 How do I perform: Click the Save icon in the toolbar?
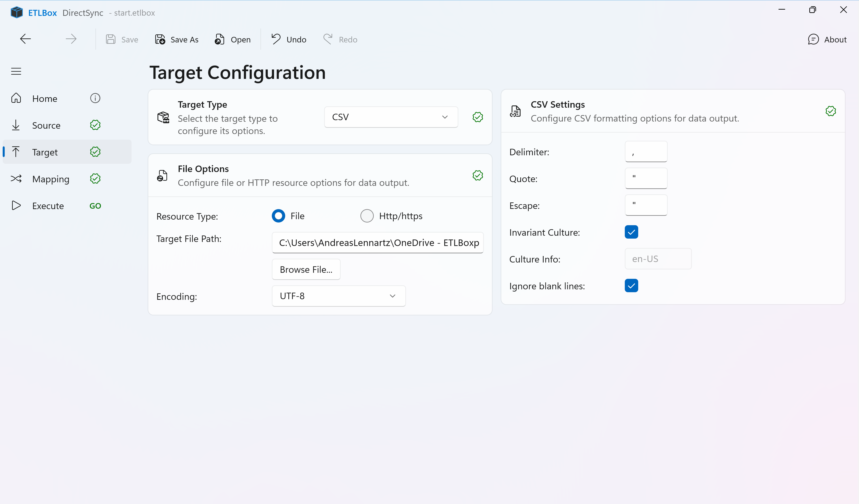[x=111, y=39]
